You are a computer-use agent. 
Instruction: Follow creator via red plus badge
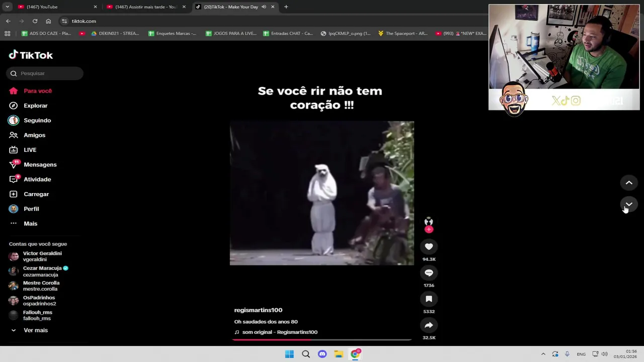click(x=429, y=229)
